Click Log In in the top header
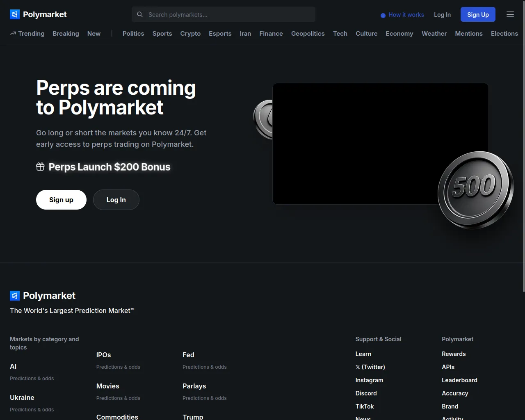 click(x=442, y=15)
